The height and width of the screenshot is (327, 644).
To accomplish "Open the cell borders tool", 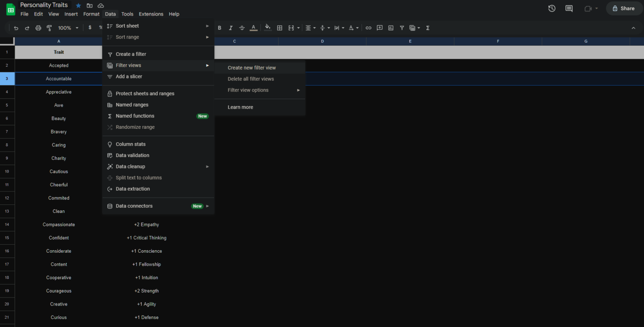I will (x=280, y=28).
